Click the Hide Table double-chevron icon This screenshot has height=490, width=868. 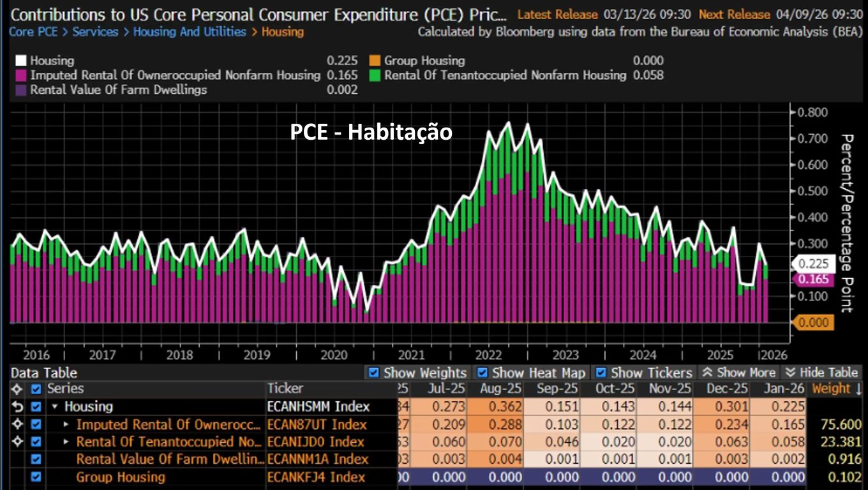click(790, 373)
